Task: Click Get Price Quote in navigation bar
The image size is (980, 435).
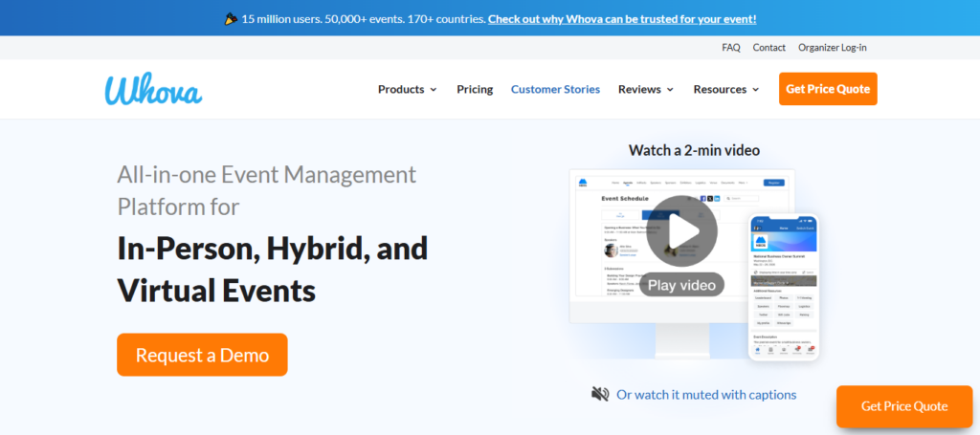Action: click(828, 89)
